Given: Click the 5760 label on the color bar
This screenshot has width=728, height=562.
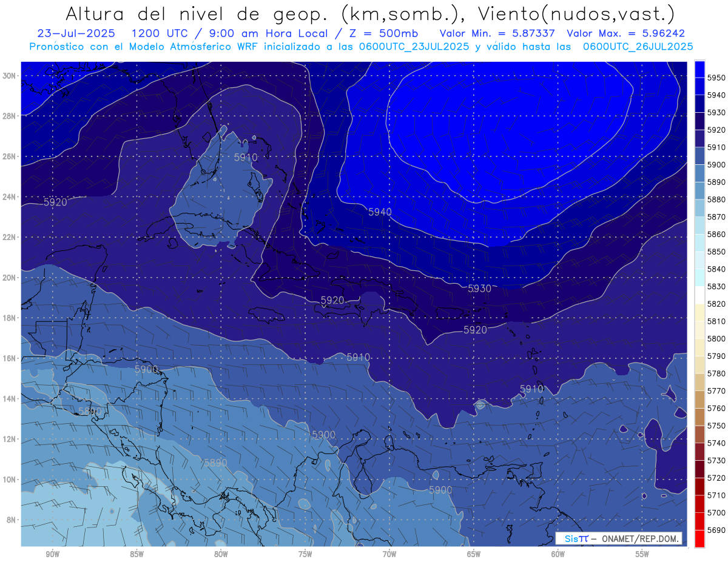Looking at the screenshot, I should 716,408.
